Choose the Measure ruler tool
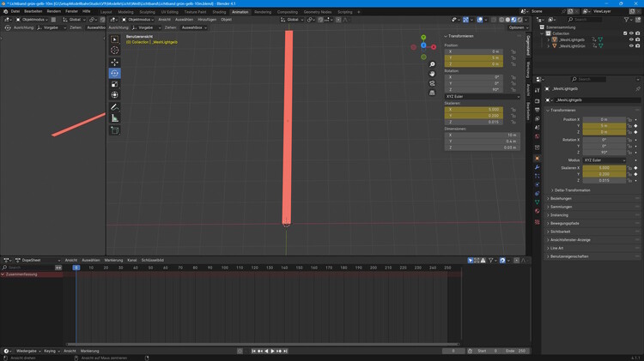 tap(114, 118)
